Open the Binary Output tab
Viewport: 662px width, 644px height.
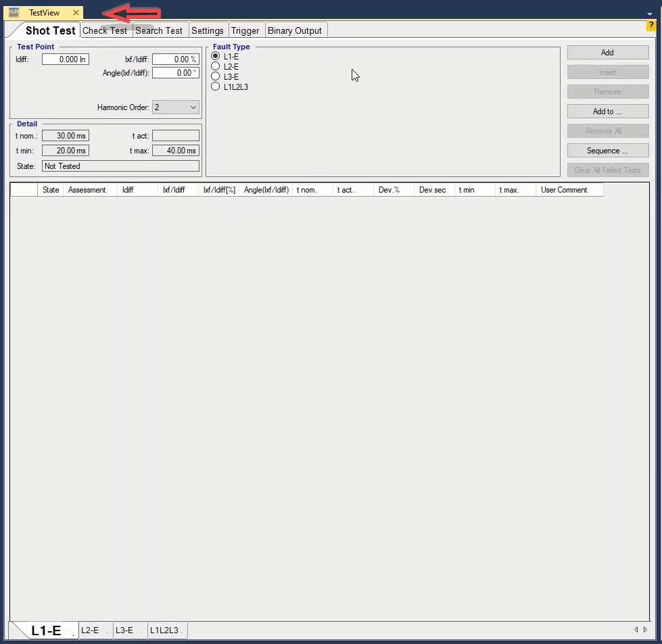[295, 30]
